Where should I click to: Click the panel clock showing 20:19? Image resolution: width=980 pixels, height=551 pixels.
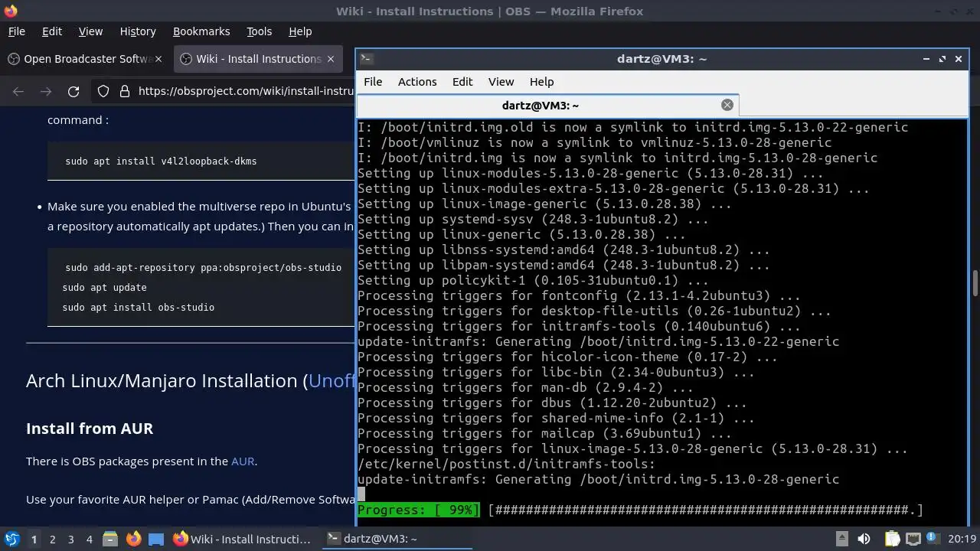[x=962, y=539]
